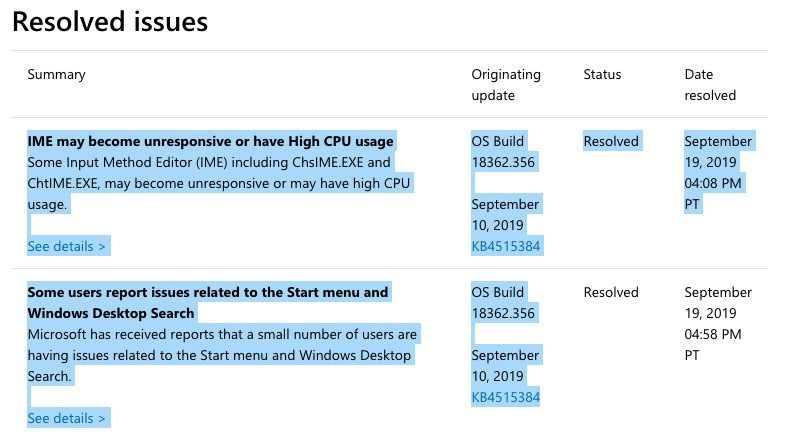Click the Summary column header
Image resolution: width=805 pixels, height=436 pixels.
click(x=56, y=74)
